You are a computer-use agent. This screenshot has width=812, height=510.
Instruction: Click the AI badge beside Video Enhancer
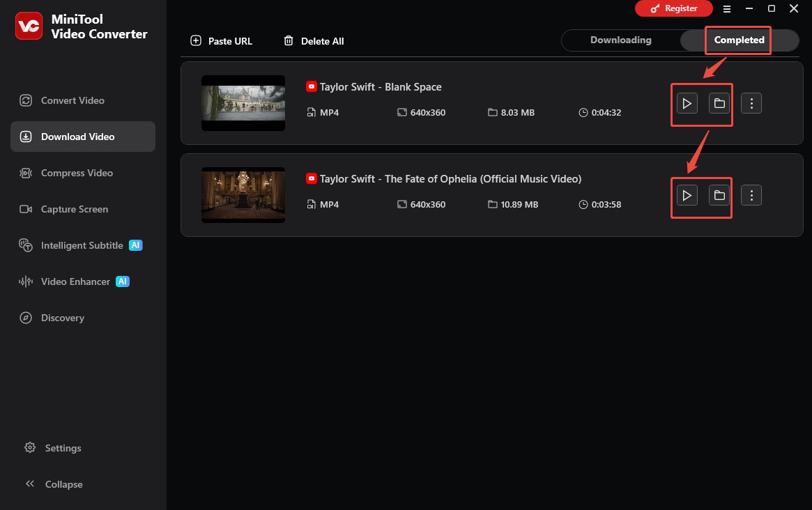123,281
